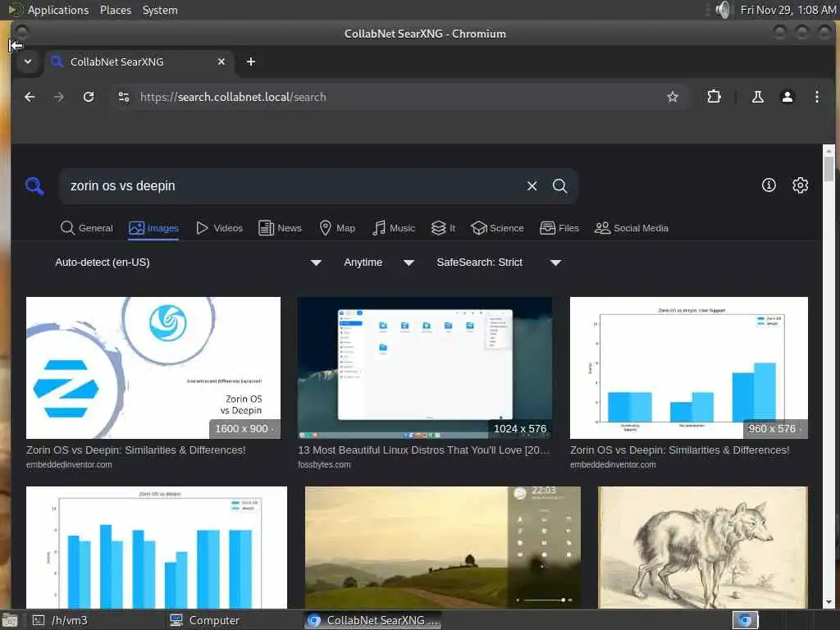Close the CollabNet SearXNG tab
The width and height of the screenshot is (840, 630).
pos(221,62)
